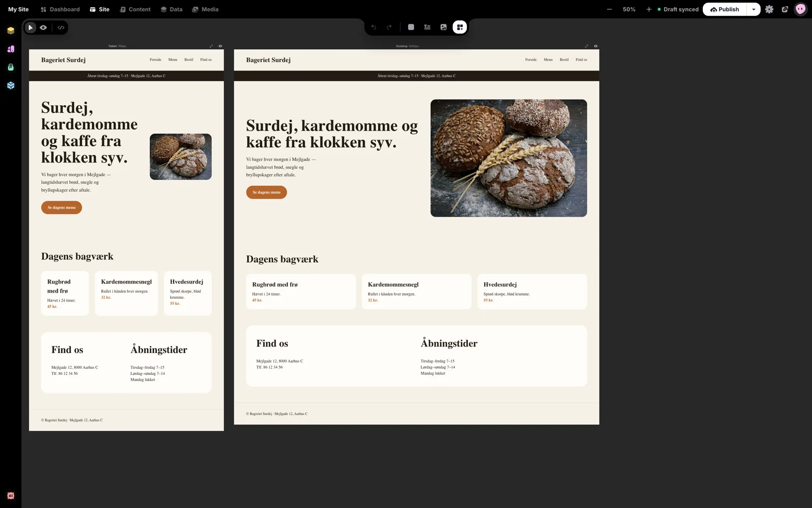
Task: Switch to the Site tab
Action: coord(99,9)
